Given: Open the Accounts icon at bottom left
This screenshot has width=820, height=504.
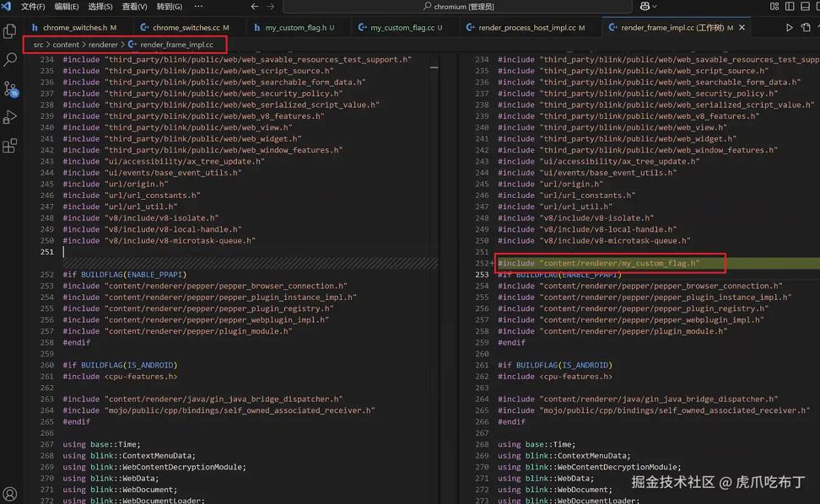Looking at the screenshot, I should pyautogui.click(x=9, y=494).
